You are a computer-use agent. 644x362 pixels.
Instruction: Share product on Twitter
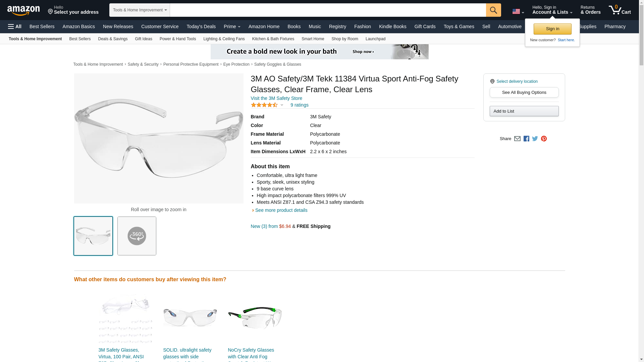pyautogui.click(x=535, y=139)
